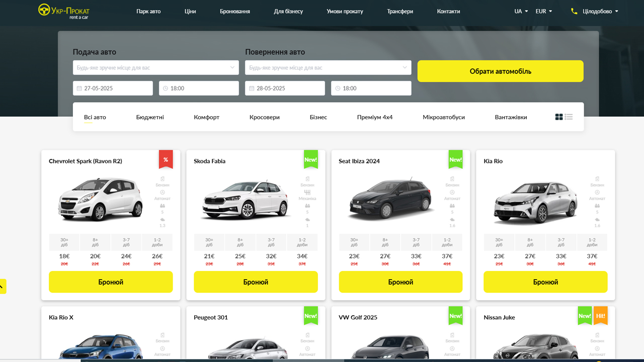Click the black Seat Ibiza car photo

pos(391,200)
